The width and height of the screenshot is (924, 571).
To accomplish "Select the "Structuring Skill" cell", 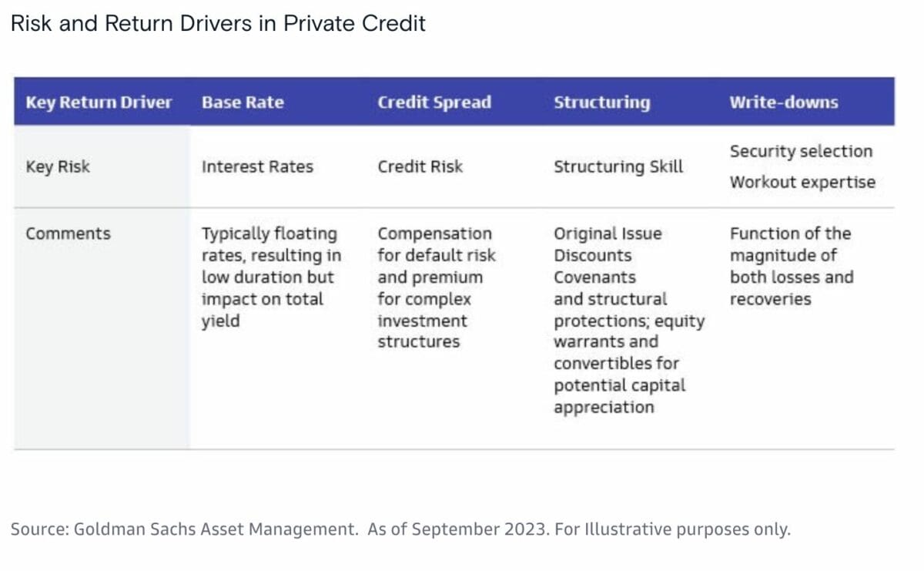I will (618, 166).
